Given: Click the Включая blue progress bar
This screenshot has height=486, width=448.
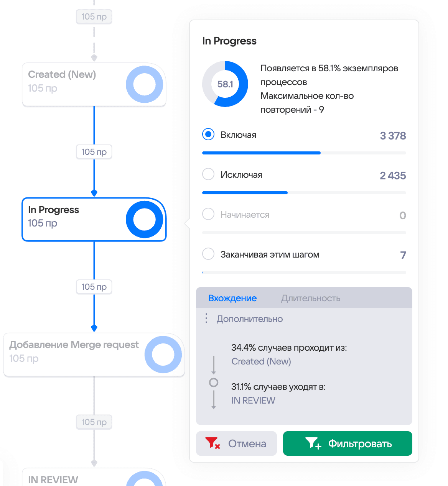Looking at the screenshot, I should (x=261, y=153).
